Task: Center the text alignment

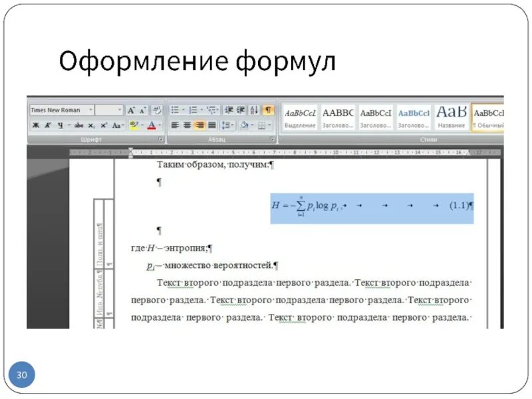Action: 187,125
